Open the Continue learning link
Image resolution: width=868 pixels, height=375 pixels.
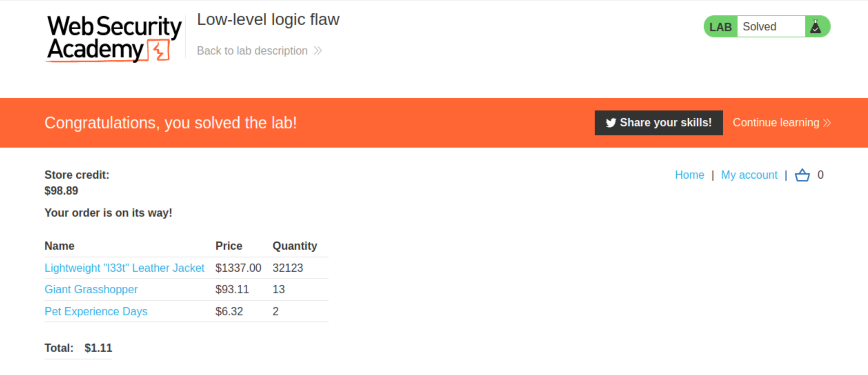tap(782, 123)
